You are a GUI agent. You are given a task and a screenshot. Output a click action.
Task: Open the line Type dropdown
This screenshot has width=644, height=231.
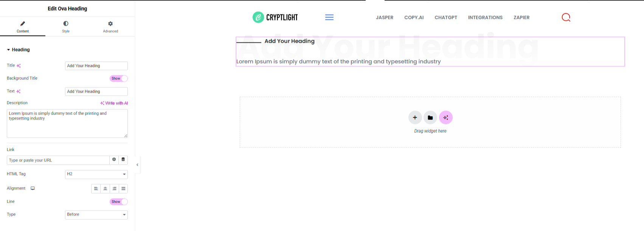(96, 215)
